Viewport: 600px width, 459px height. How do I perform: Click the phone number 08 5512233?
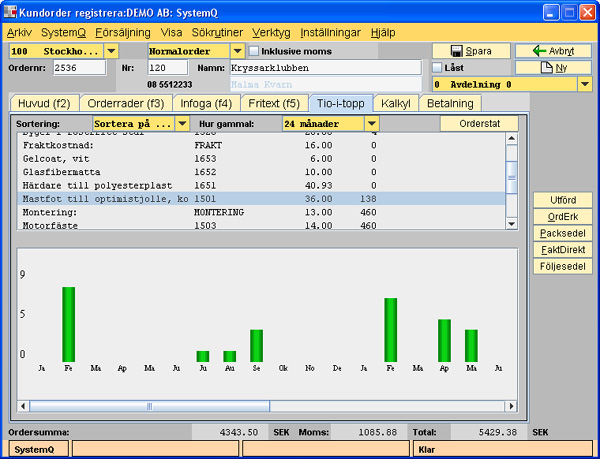tap(170, 85)
